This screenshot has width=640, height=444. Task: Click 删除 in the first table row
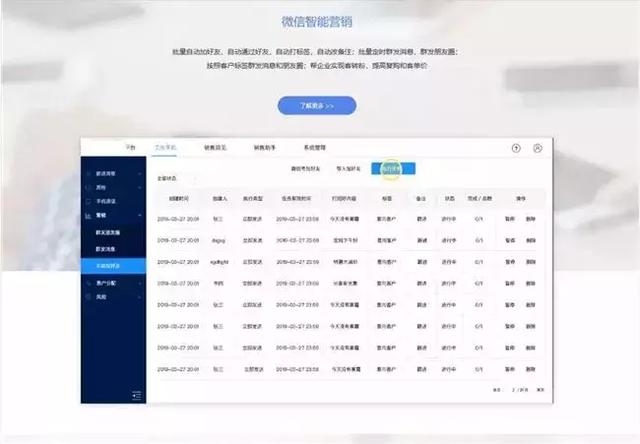pyautogui.click(x=530, y=218)
